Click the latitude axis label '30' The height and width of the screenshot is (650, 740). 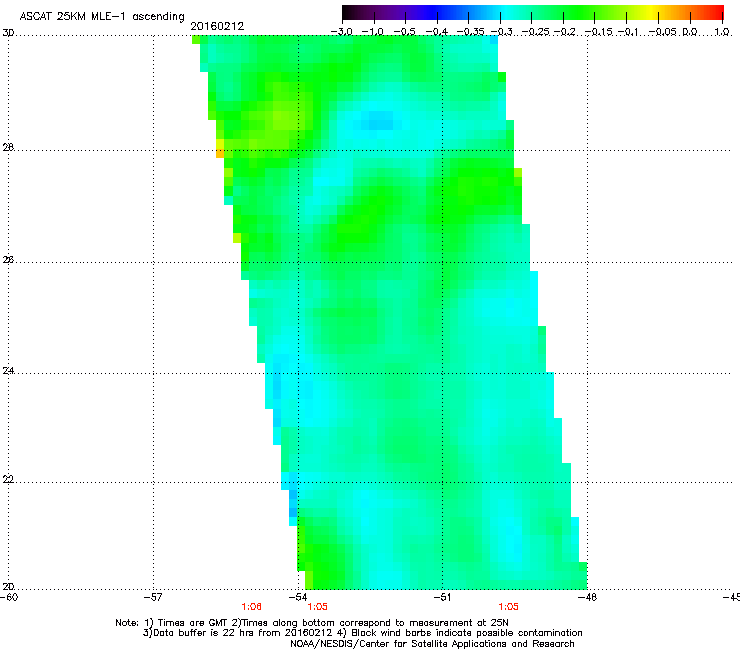[8, 33]
